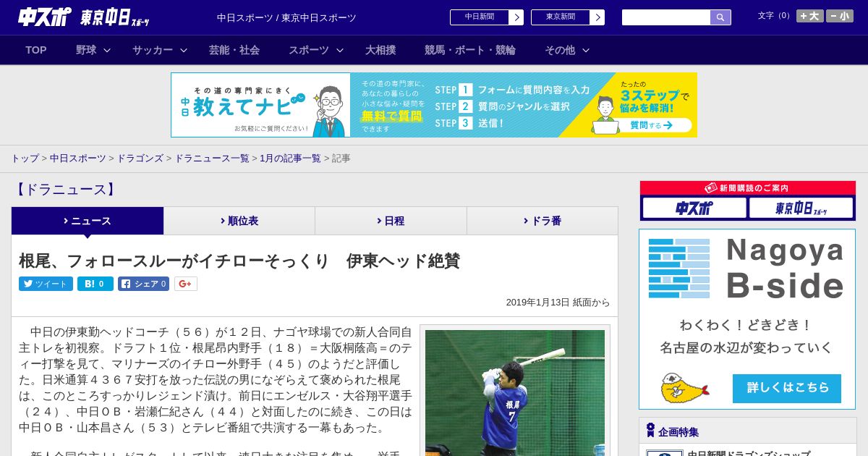
Task: Click the 東京中日スポーツ logo in header
Action: [115, 17]
